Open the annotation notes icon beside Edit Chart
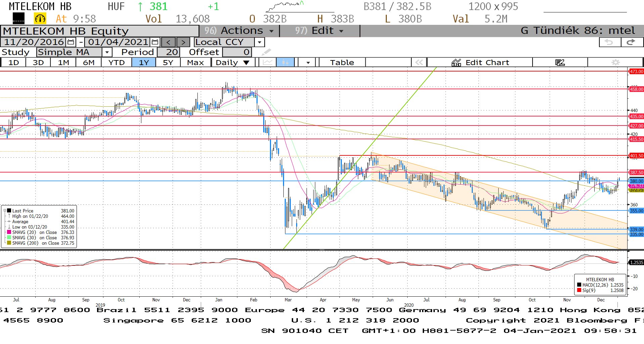 560,62
